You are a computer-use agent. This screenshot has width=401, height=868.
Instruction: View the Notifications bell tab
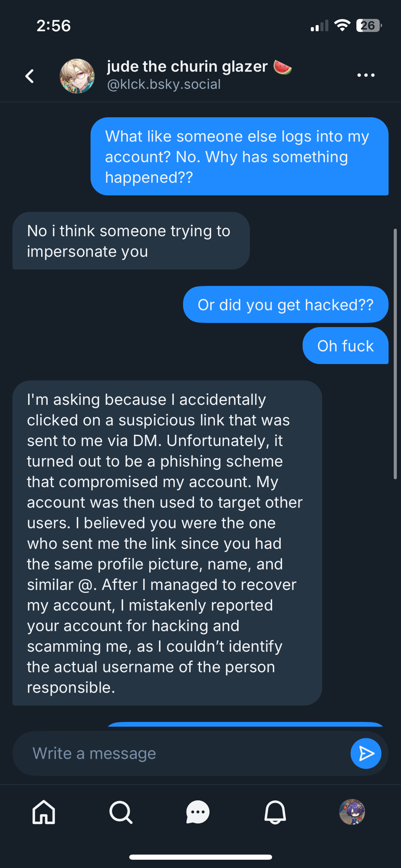[275, 812]
